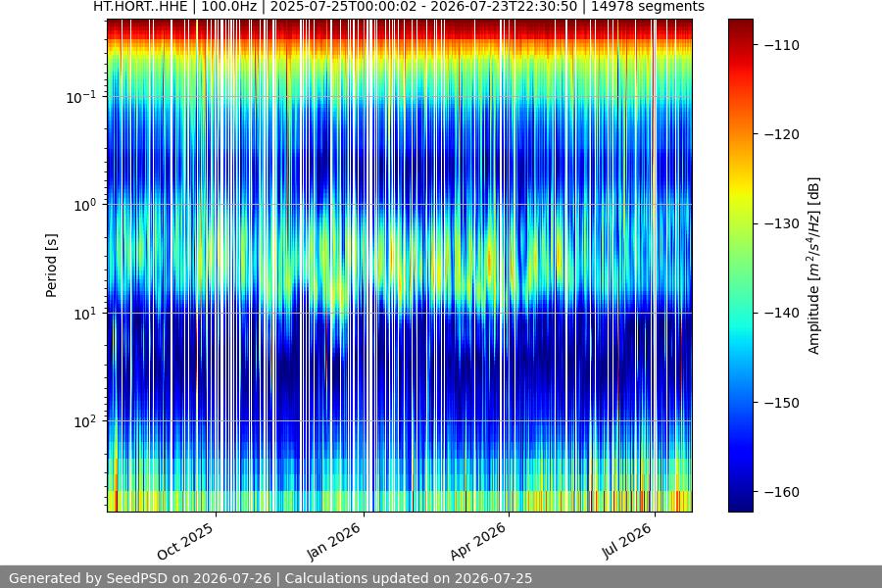Click the -160 colorbar tick label

click(782, 492)
